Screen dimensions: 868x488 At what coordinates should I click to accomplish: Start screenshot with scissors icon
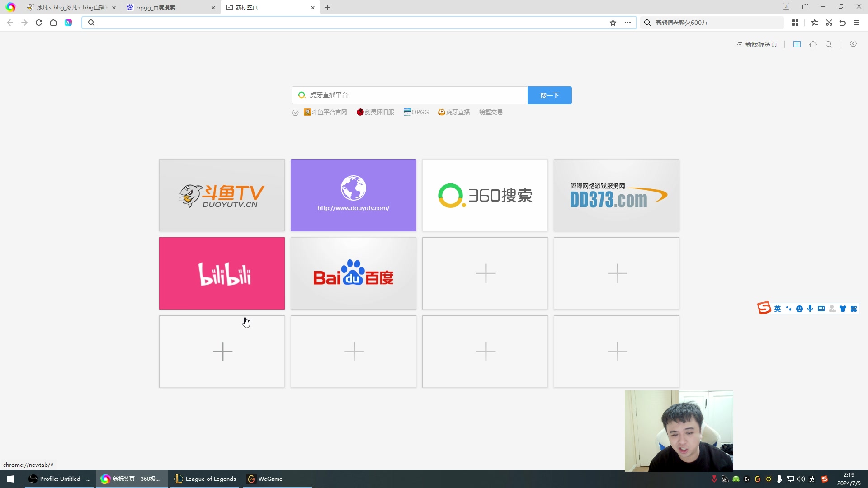[x=829, y=23]
